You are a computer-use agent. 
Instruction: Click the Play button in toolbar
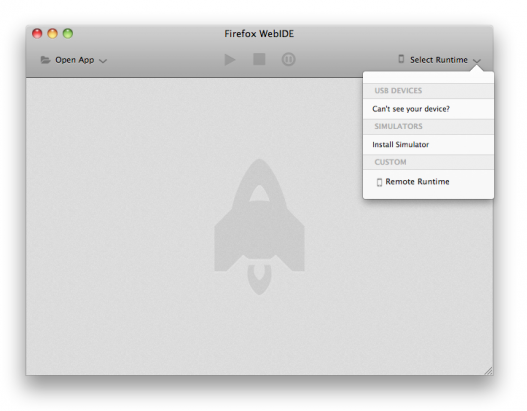point(230,60)
